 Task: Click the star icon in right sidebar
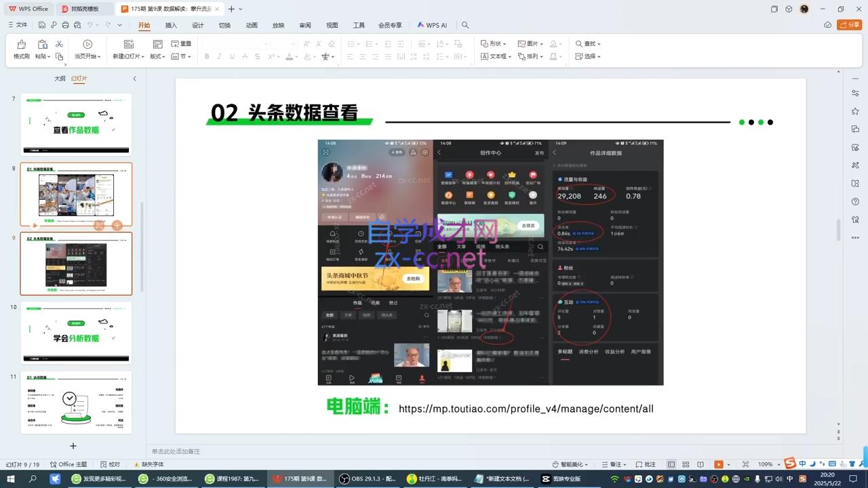(855, 111)
